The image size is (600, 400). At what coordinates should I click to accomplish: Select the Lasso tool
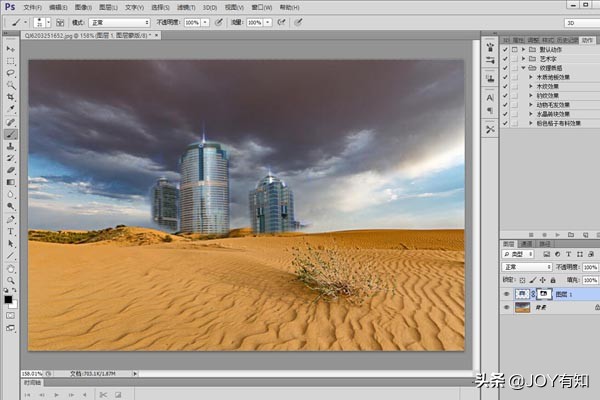point(11,73)
